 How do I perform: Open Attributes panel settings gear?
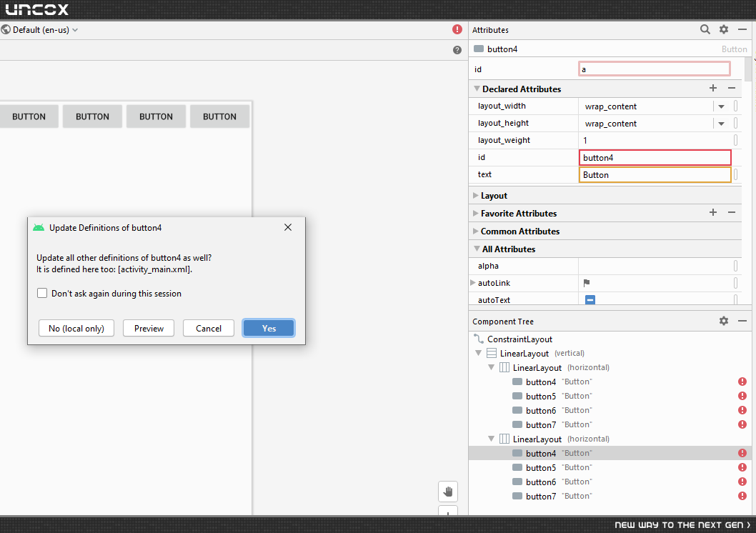click(724, 29)
